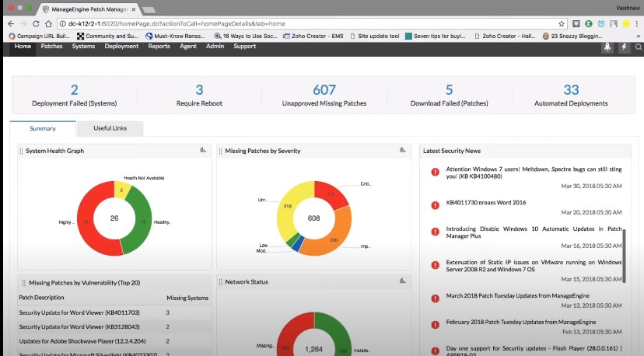Open the lightning bolt quick links icon
The height and width of the screenshot is (356, 644).
(x=624, y=47)
